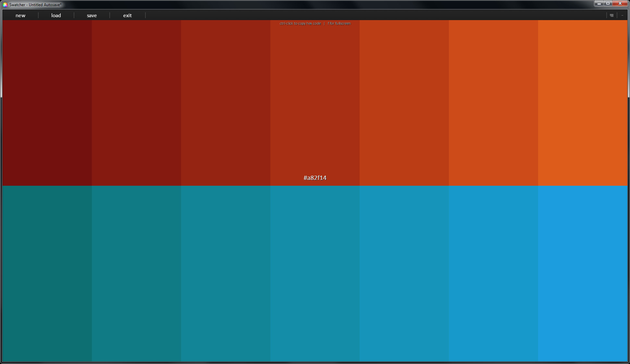Viewport: 630px width, 364px height.
Task: Open the load menu item
Action: pyautogui.click(x=56, y=15)
